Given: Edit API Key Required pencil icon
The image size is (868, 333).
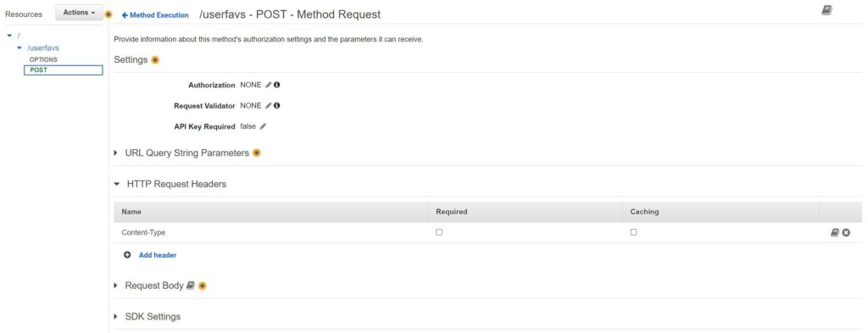Looking at the screenshot, I should click(x=263, y=126).
